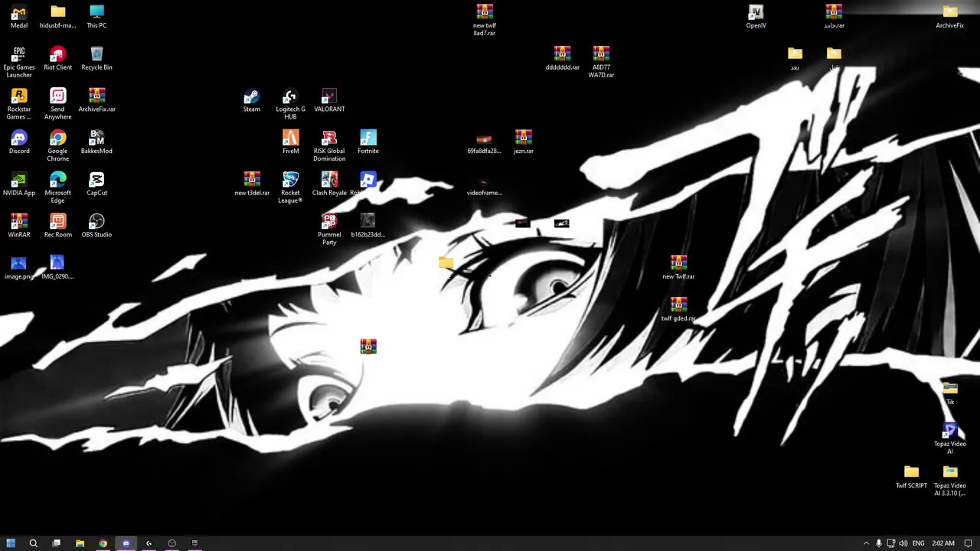Open Task View from the taskbar
980x551 pixels.
coord(56,543)
